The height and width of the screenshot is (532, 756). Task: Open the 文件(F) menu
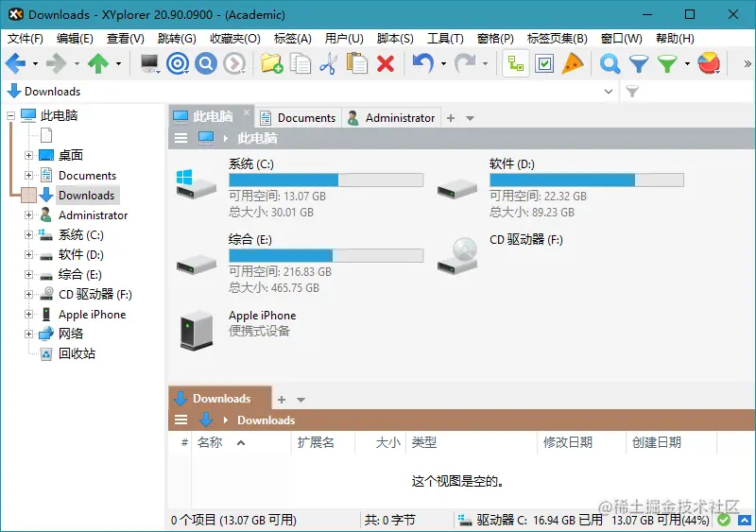click(26, 39)
